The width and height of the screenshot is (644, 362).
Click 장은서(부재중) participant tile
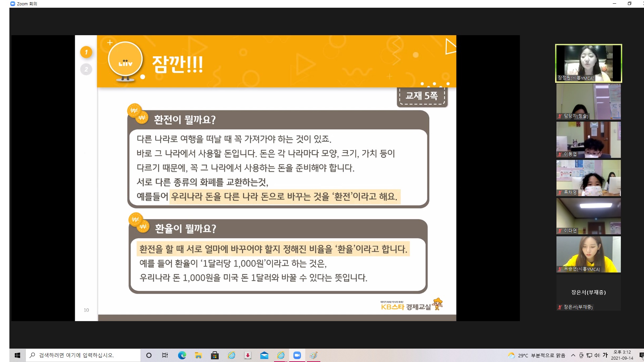[588, 292]
